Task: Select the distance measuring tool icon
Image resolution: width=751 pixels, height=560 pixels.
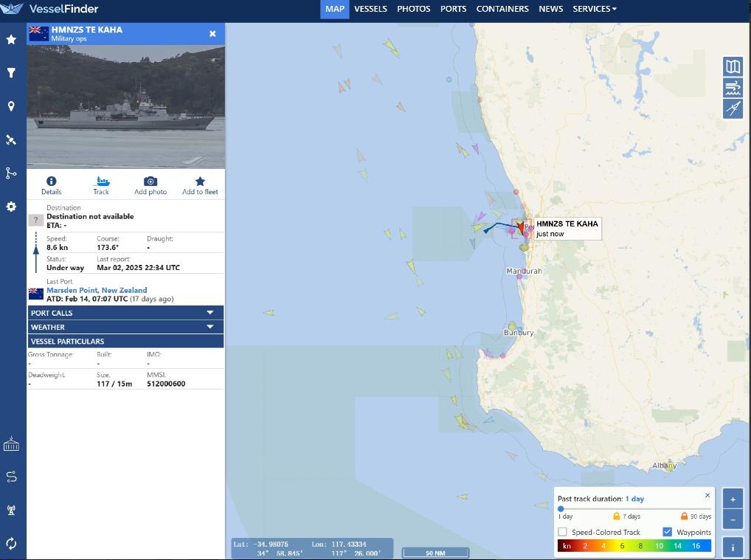Action: pos(733,108)
